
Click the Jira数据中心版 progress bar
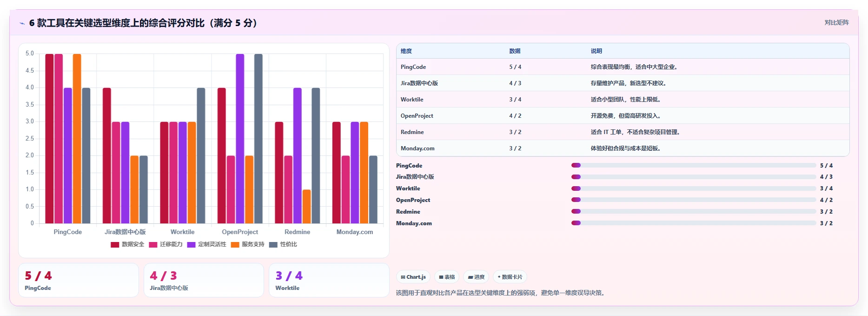pyautogui.click(x=694, y=177)
